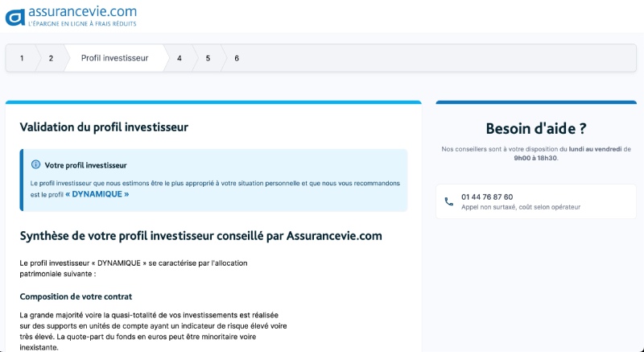Go to step 5 in progress bar
Image resolution: width=644 pixels, height=352 pixels.
click(x=208, y=58)
